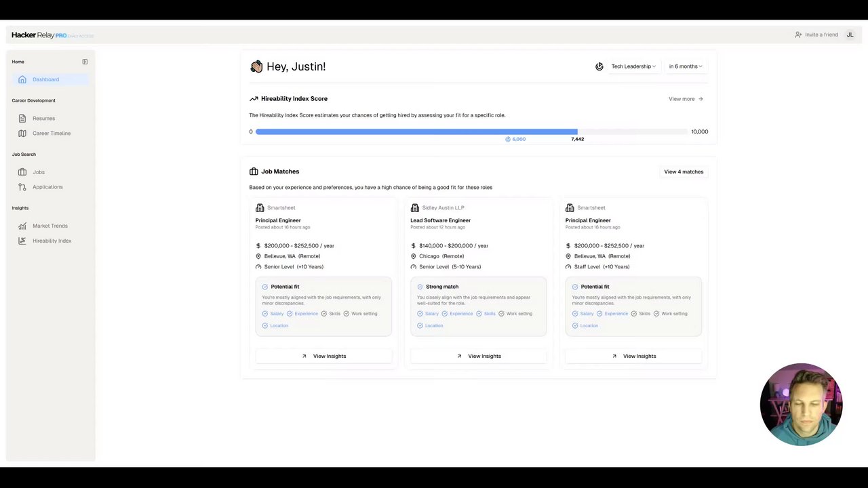This screenshot has width=868, height=488.
Task: Click View Insights on Sidley Austin LLP card
Action: click(x=478, y=356)
